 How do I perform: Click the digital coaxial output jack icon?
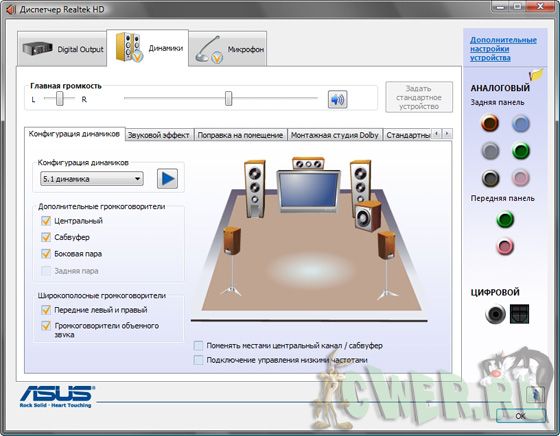coord(495,314)
